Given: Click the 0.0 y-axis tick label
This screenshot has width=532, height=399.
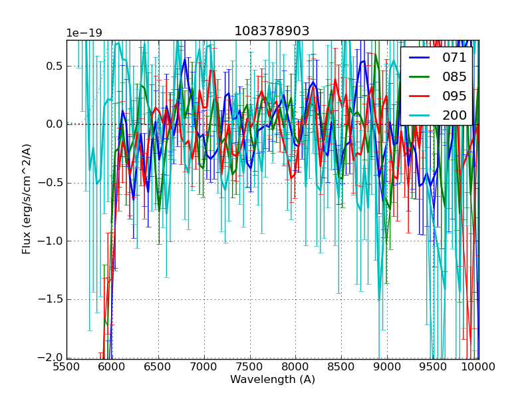Looking at the screenshot, I should [54, 124].
